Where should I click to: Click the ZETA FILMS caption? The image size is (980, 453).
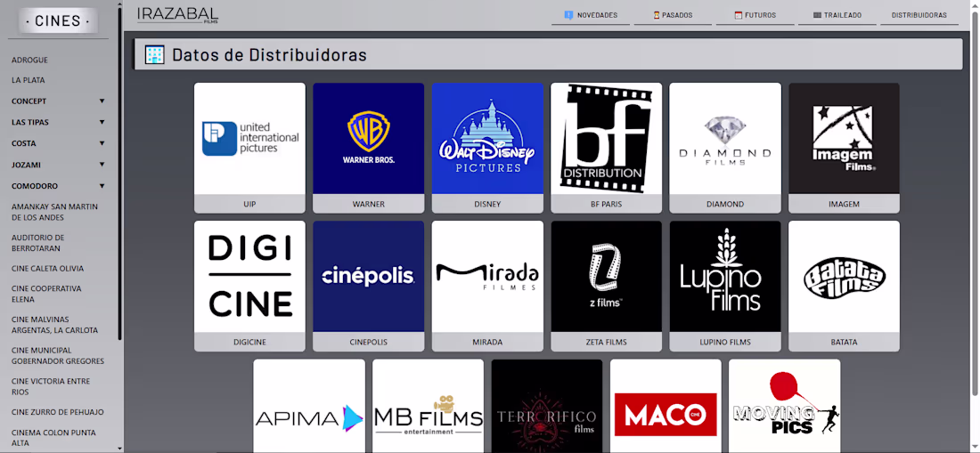tap(606, 342)
